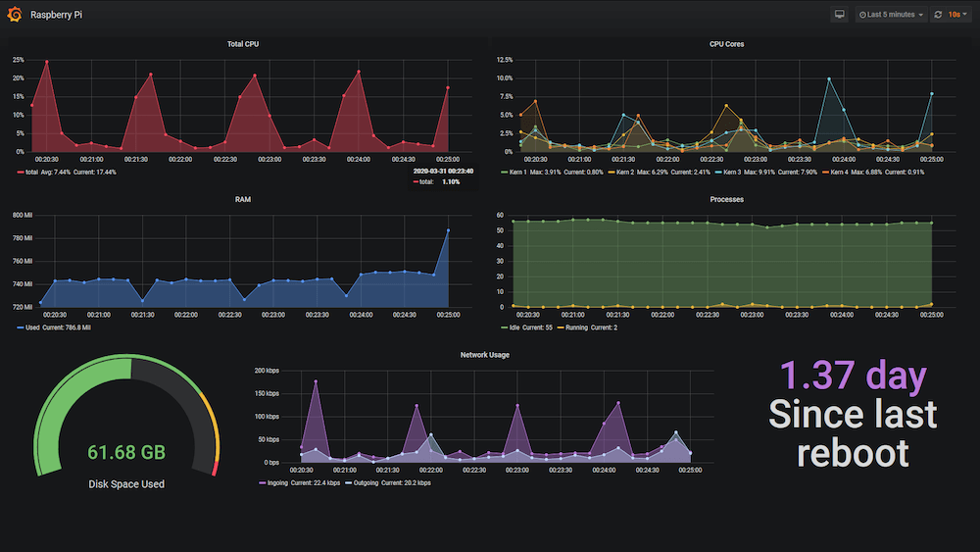The width and height of the screenshot is (980, 552).
Task: Open the 10s refresh interval dropdown
Action: tap(956, 15)
